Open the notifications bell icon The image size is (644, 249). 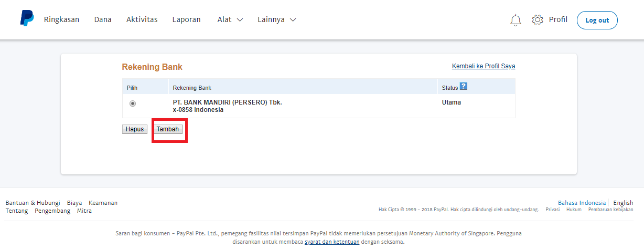[516, 20]
